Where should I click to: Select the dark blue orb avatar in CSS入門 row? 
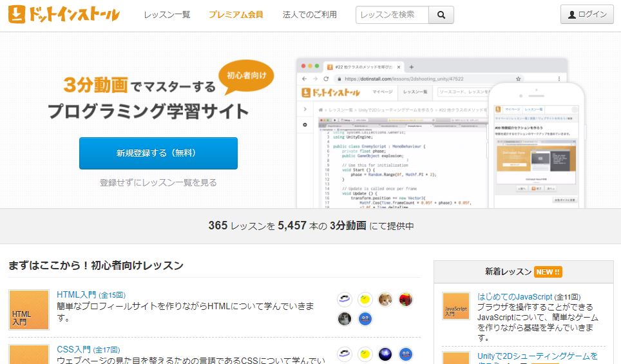coord(385,354)
